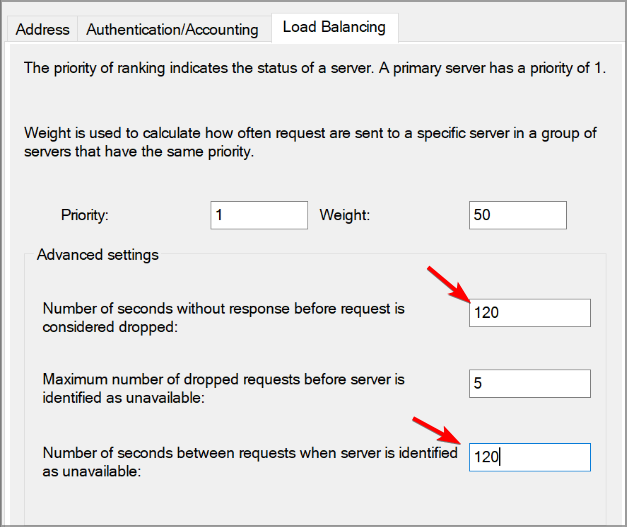Click the seconds between requests field
Viewport: 627px width, 527px height.
click(530, 457)
